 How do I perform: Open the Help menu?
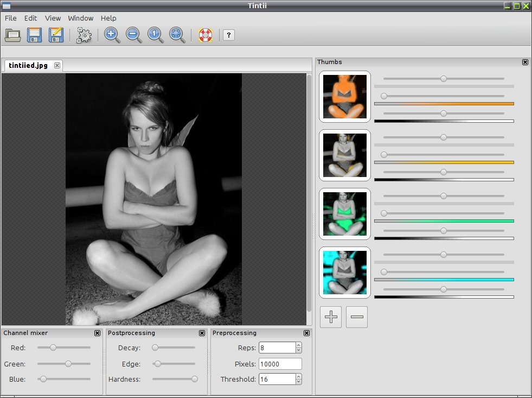pyautogui.click(x=108, y=18)
